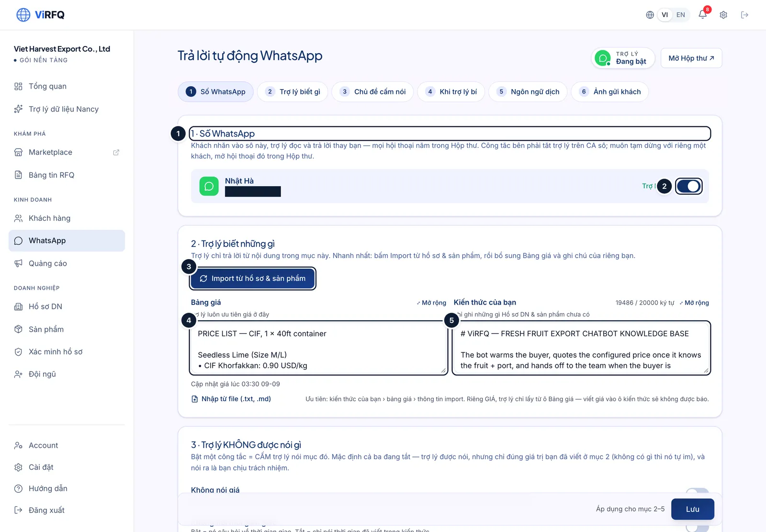Click the Nancy sparkle icon
Viewport: 766px width, 532px height.
pyautogui.click(x=18, y=109)
